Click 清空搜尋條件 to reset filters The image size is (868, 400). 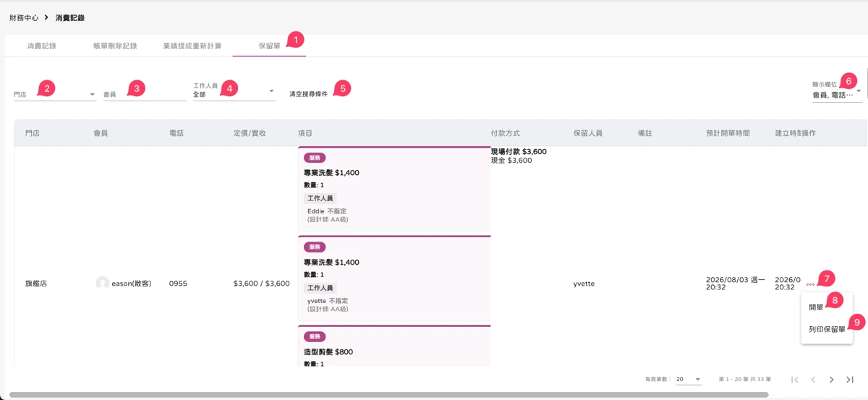309,94
